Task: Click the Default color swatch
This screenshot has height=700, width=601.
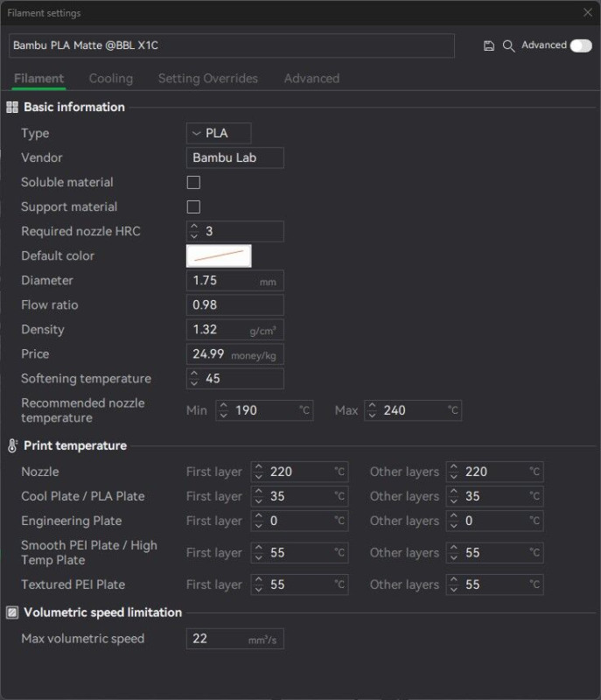Action: (219, 255)
